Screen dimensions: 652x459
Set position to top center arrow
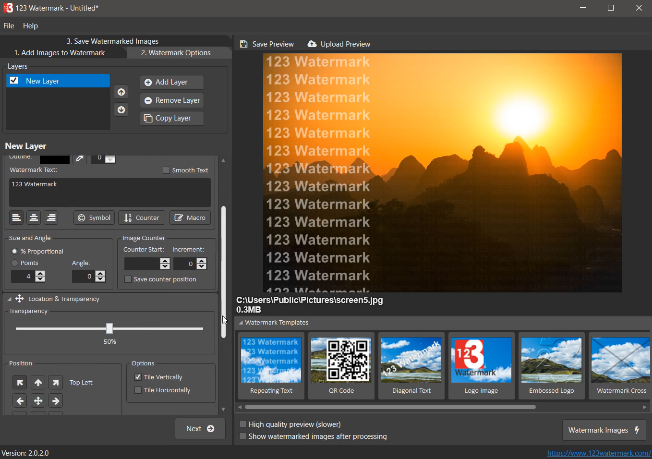(38, 382)
